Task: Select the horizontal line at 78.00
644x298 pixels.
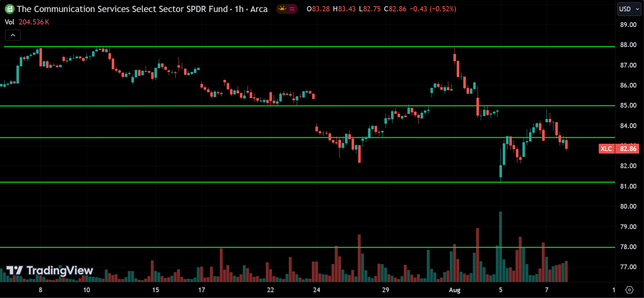Action: coord(307,247)
